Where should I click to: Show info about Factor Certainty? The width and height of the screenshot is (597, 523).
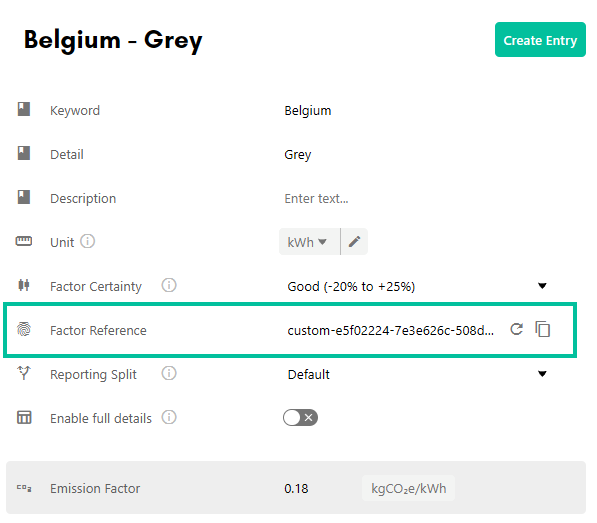pyautogui.click(x=169, y=285)
